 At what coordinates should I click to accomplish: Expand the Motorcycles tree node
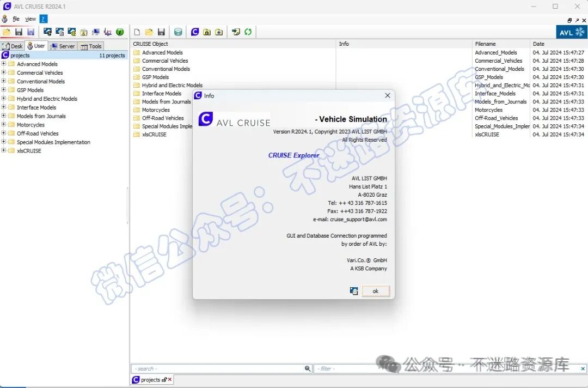(4, 124)
